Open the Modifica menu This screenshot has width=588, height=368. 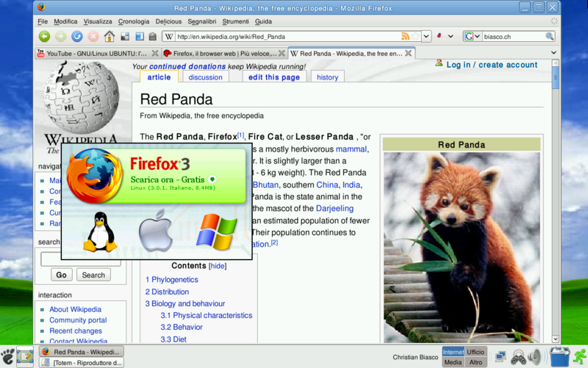[65, 21]
